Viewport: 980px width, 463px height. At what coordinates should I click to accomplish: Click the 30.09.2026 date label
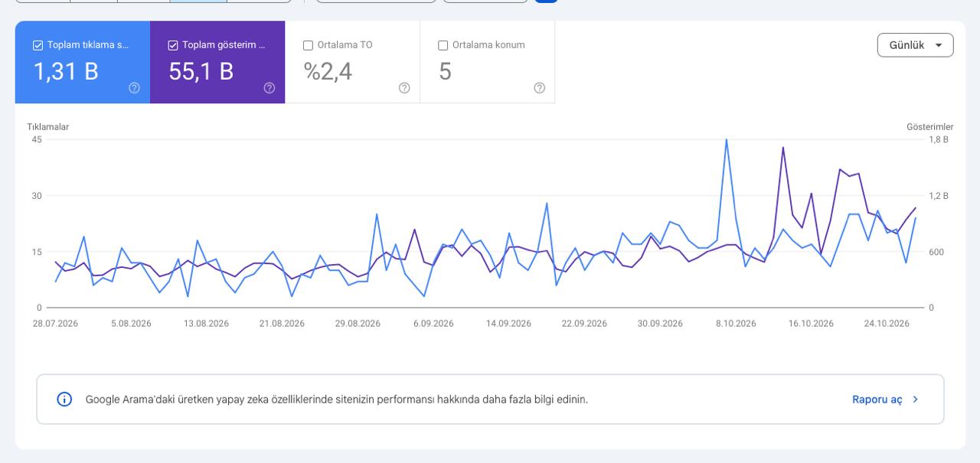pos(660,324)
